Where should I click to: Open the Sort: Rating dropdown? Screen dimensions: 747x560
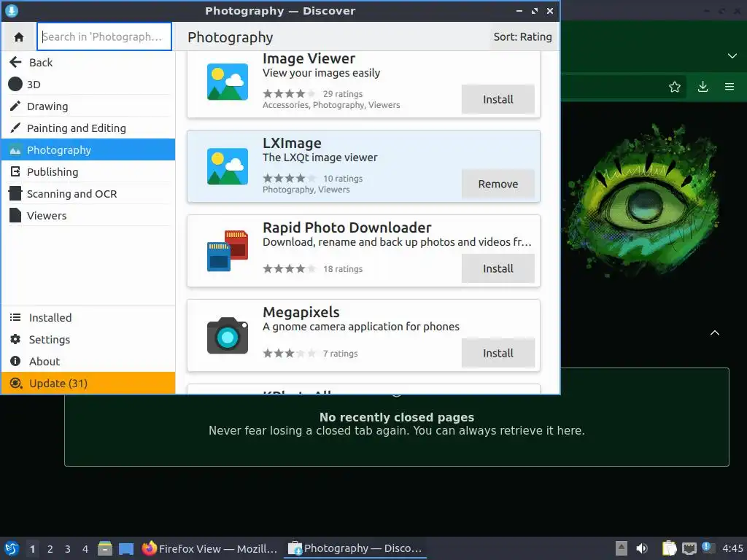tap(522, 36)
